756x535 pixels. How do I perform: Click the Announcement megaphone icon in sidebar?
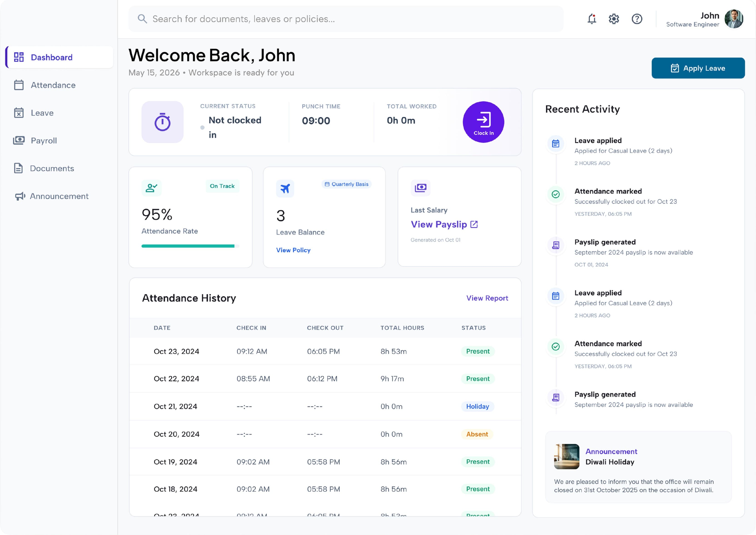[x=20, y=196]
